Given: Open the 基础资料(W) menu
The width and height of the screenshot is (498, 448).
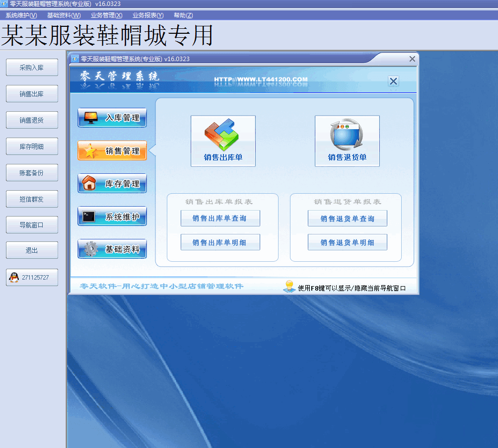Looking at the screenshot, I should 64,15.
